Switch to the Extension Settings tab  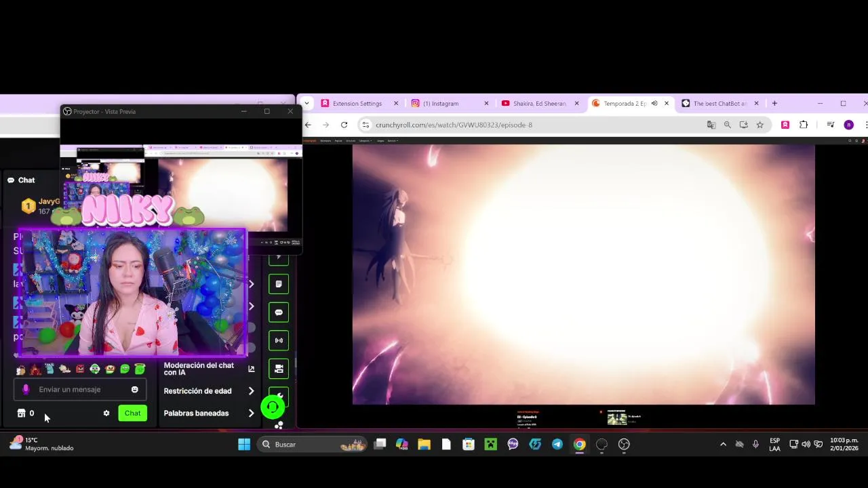coord(359,103)
